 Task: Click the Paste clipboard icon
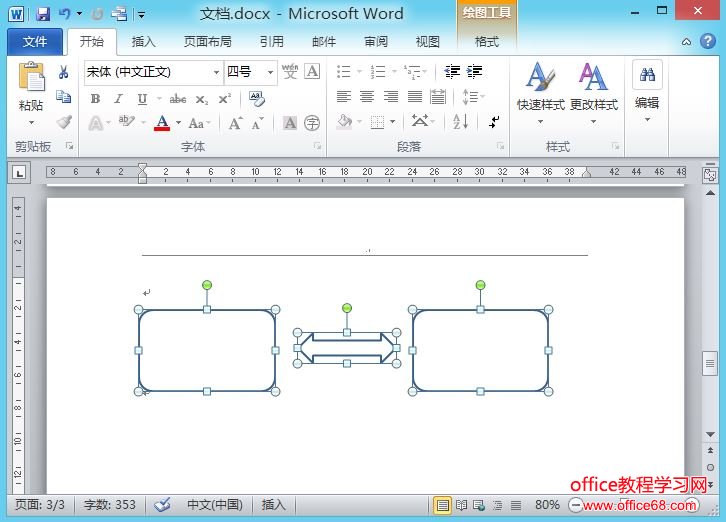[x=31, y=76]
